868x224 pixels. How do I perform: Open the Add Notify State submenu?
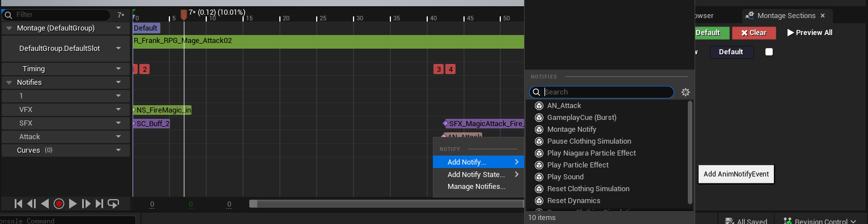click(478, 174)
